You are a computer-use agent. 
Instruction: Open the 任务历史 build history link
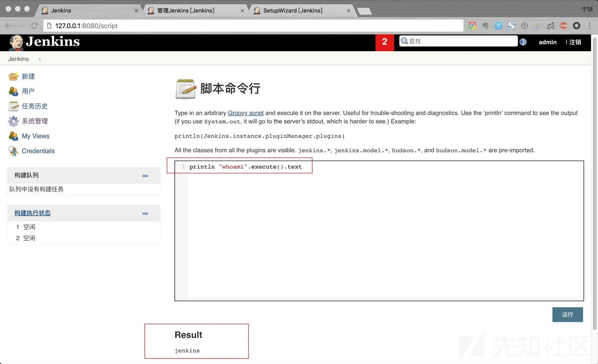click(35, 106)
